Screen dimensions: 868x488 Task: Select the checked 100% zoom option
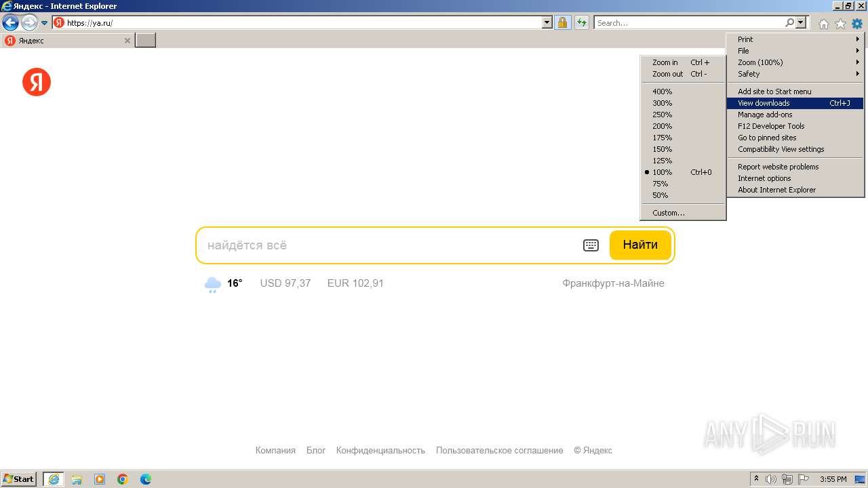(683, 172)
